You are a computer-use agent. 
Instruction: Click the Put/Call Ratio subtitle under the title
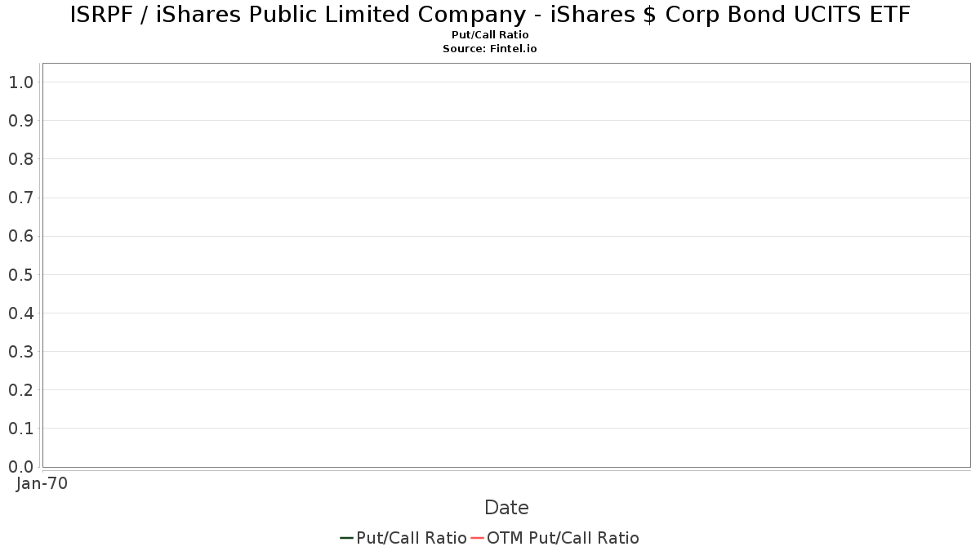[x=490, y=35]
